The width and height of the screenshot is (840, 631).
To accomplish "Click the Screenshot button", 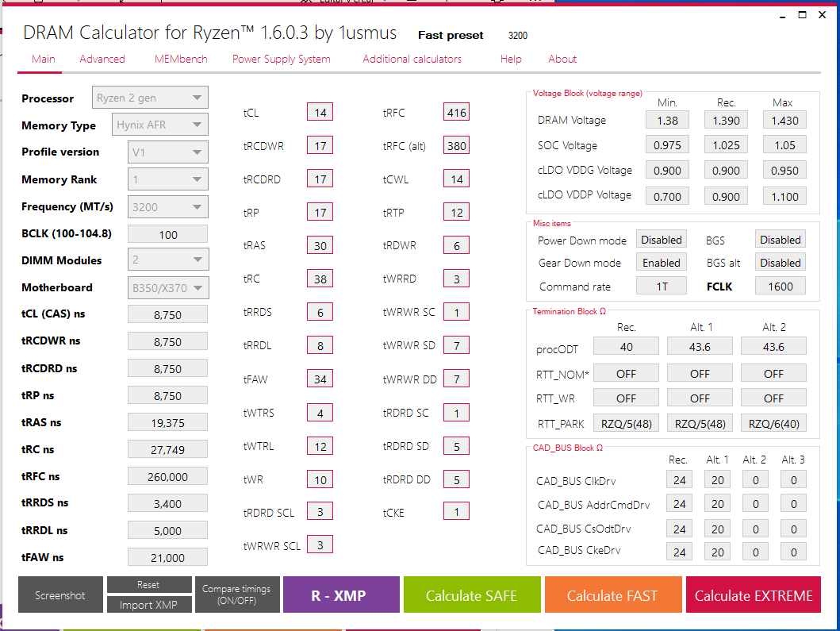I will click(x=60, y=595).
